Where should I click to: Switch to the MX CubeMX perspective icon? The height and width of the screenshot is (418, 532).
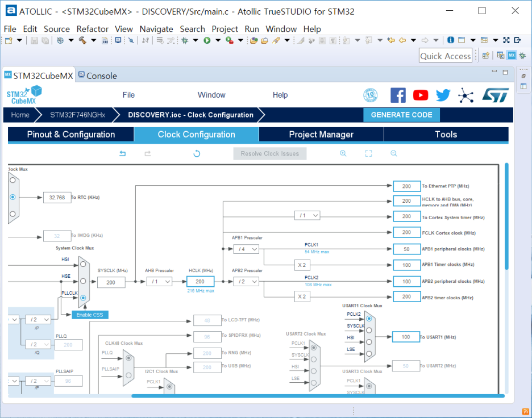(512, 55)
